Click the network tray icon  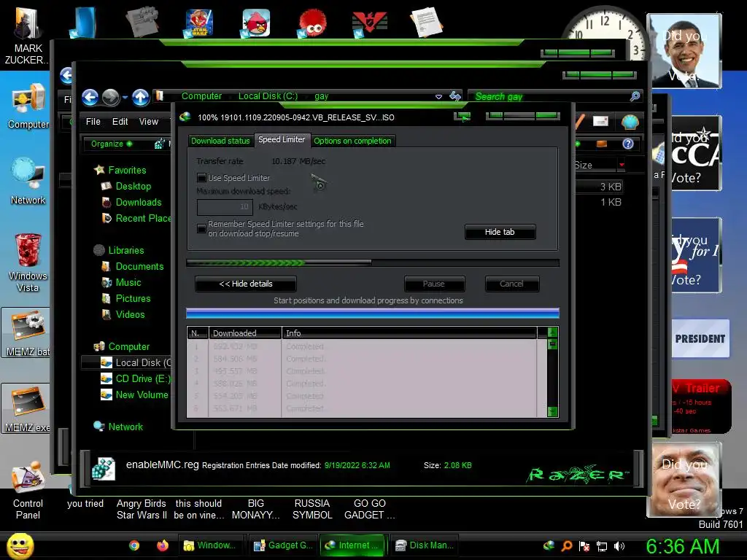tap(602, 546)
